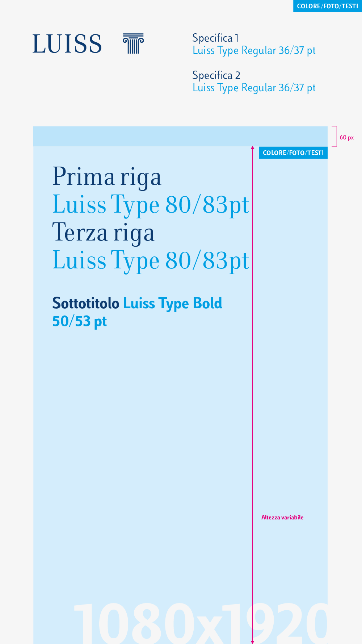Click the Prima riga title text

click(107, 177)
